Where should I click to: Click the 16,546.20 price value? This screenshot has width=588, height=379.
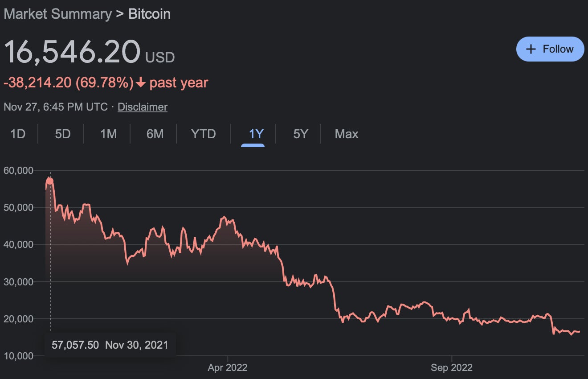pyautogui.click(x=72, y=51)
